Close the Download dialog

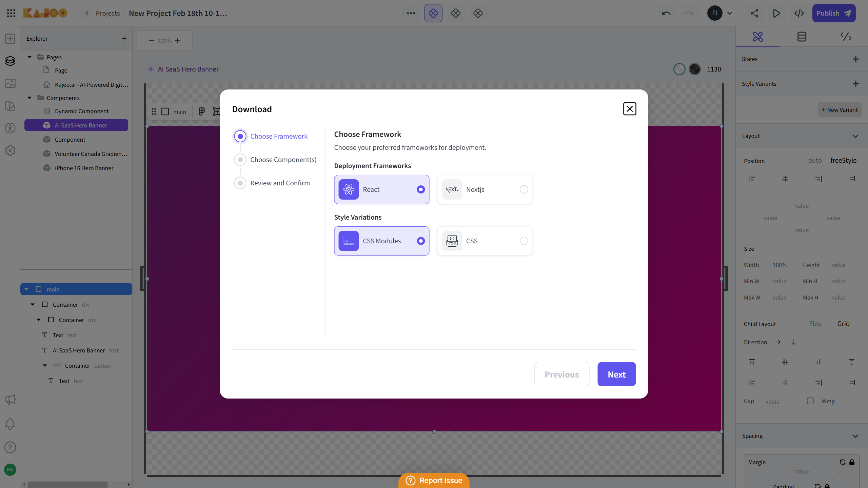[x=630, y=109]
